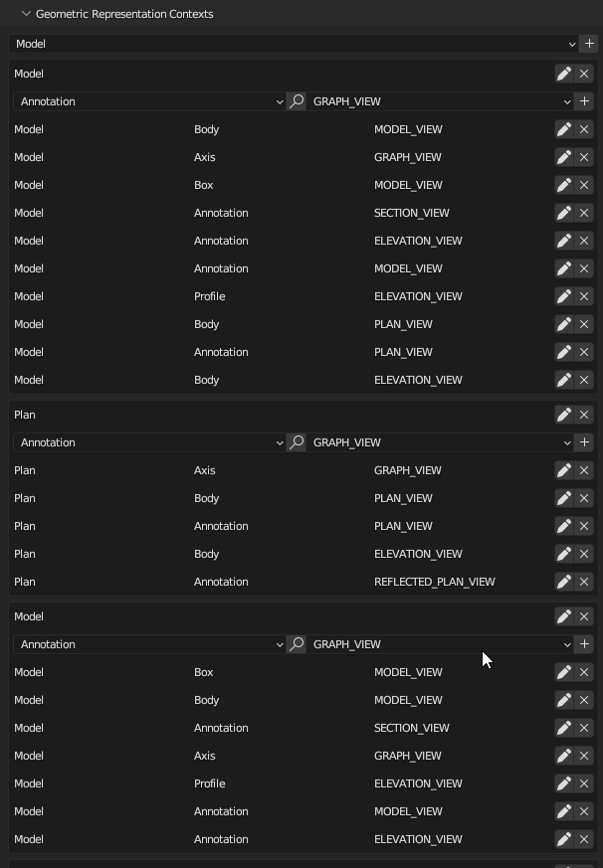Edit the Plan context with the pencil icon
The height and width of the screenshot is (868, 603).
[563, 415]
